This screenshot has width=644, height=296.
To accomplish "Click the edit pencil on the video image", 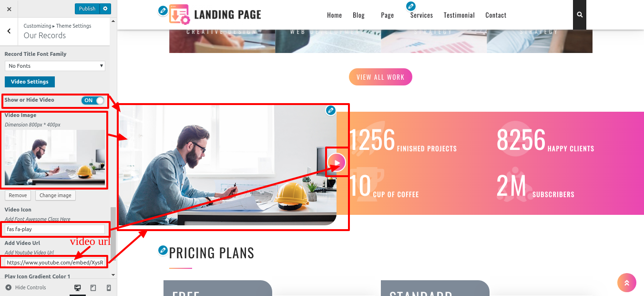I will pos(331,110).
